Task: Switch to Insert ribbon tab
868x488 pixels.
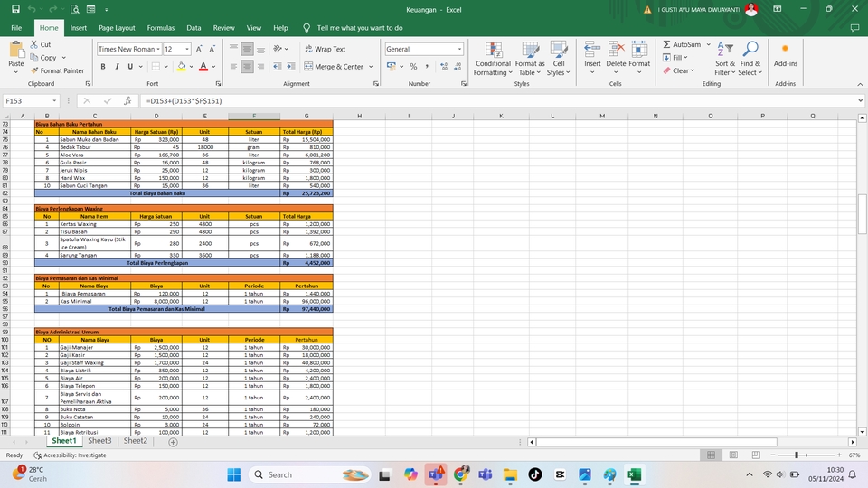Action: coord(78,28)
